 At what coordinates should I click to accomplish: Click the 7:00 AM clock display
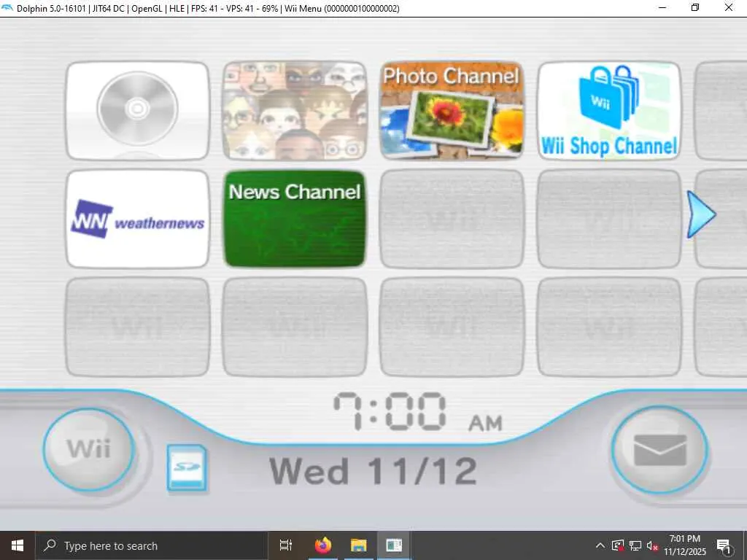point(418,412)
